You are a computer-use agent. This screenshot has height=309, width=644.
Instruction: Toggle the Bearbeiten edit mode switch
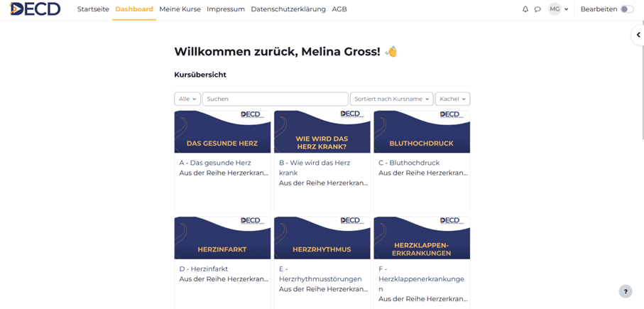click(627, 9)
